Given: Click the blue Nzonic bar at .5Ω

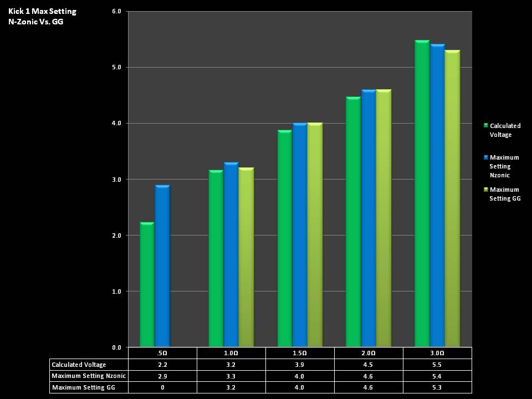Looking at the screenshot, I should point(162,266).
